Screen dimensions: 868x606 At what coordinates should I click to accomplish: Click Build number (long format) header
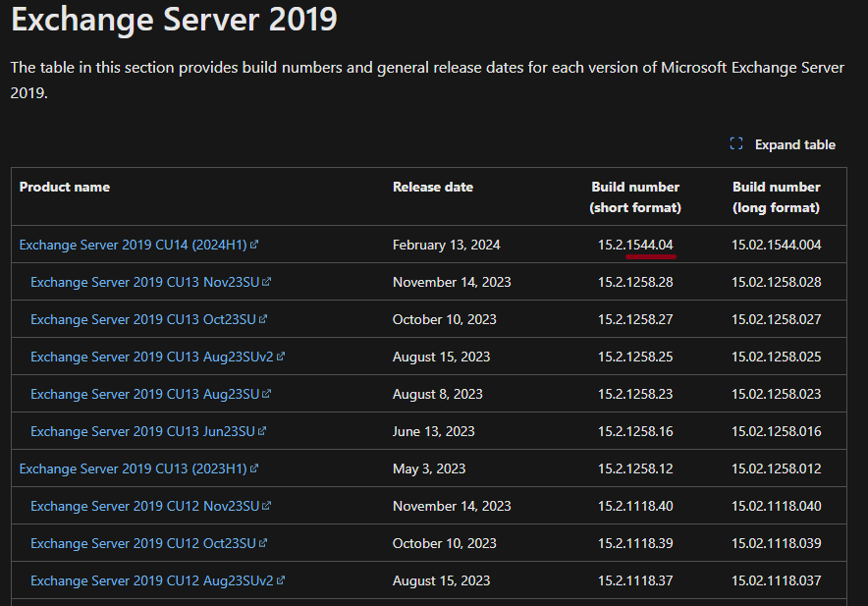pos(776,197)
